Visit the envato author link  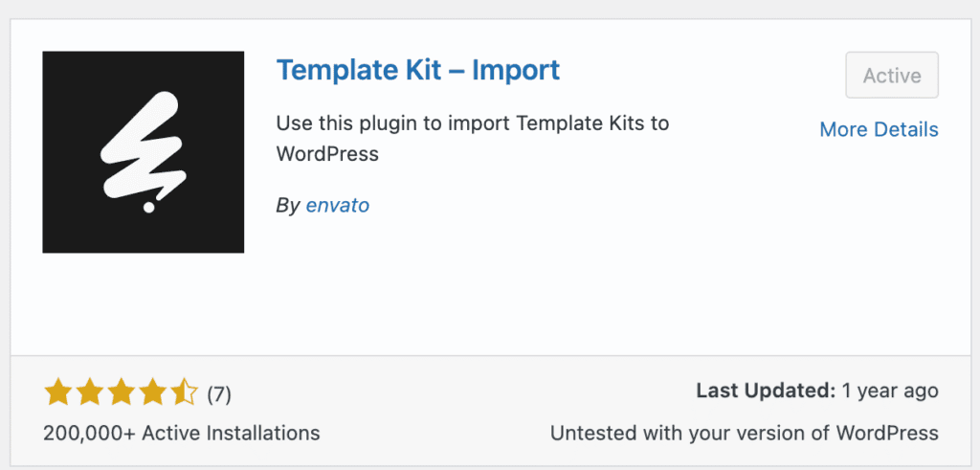(338, 205)
